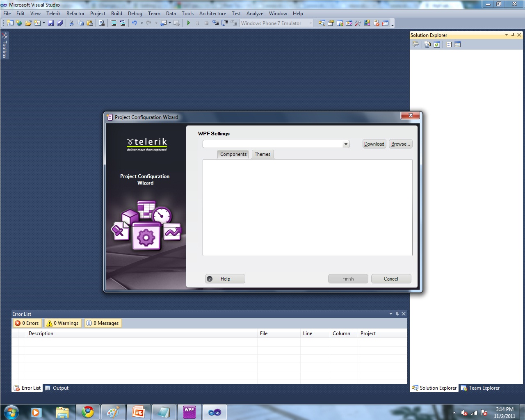Click the Open File folder icon
The height and width of the screenshot is (420, 525).
(x=28, y=23)
